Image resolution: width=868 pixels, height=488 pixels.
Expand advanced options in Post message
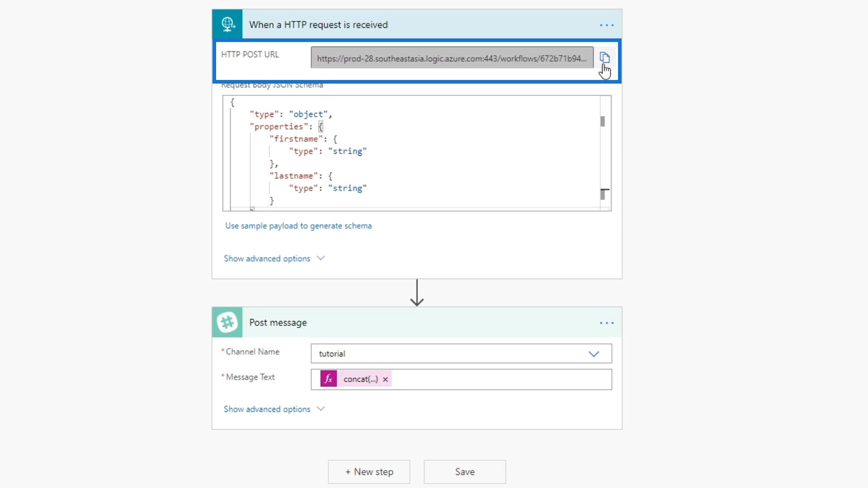(274, 409)
